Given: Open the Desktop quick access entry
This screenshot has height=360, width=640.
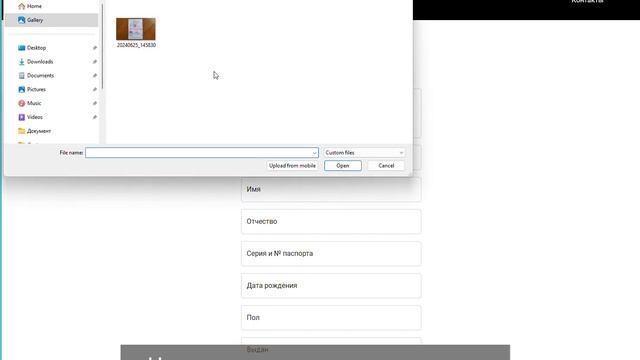Looking at the screenshot, I should pos(36,48).
